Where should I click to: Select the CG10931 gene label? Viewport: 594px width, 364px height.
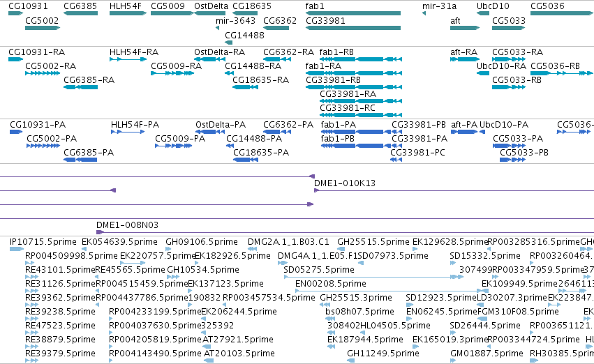coord(29,6)
